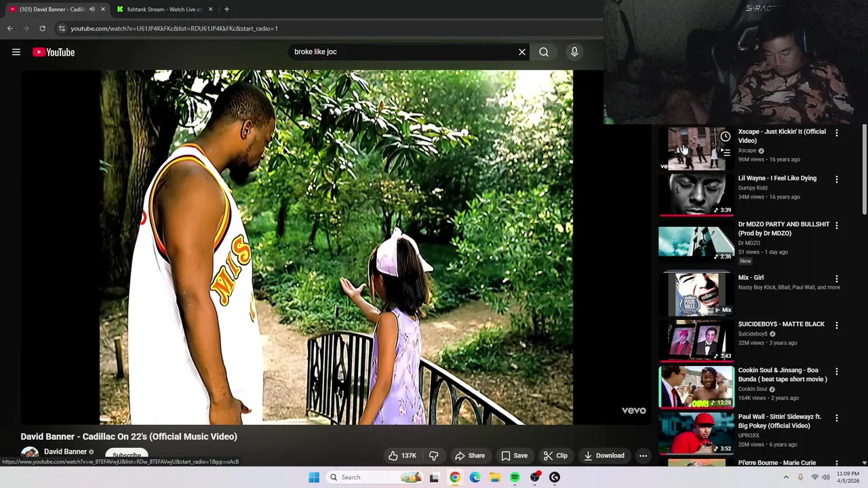The height and width of the screenshot is (488, 868).
Task: Click the Gumpy Kidd channel name
Action: click(753, 188)
